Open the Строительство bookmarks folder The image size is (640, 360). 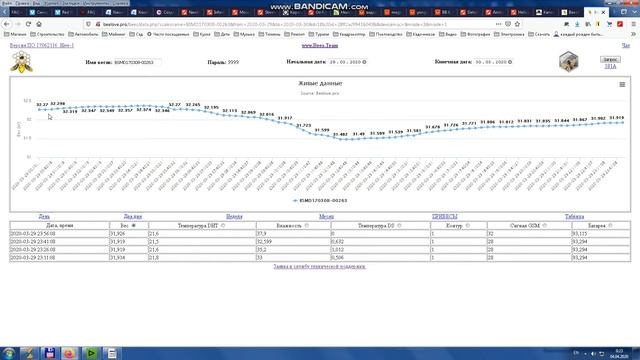pyautogui.click(x=47, y=35)
